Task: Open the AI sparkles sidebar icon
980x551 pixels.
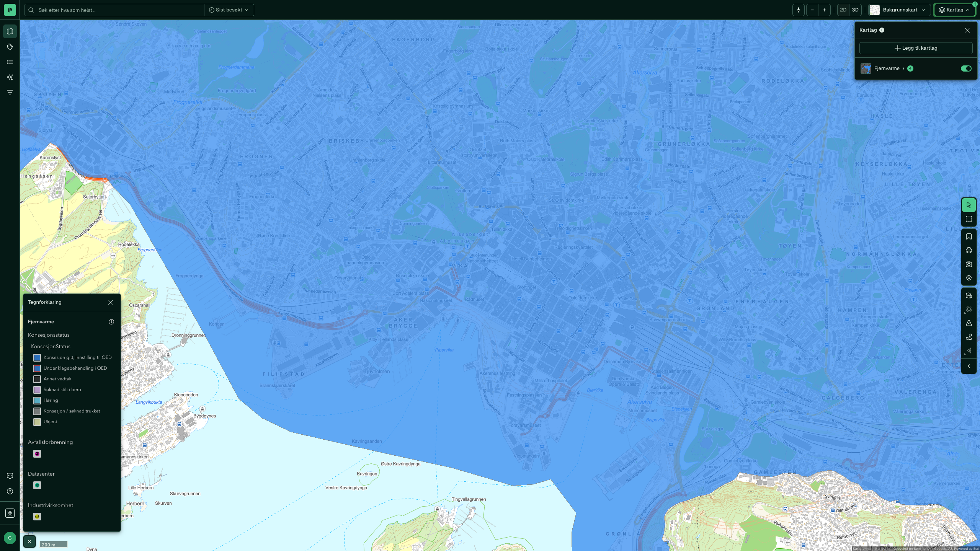Action: [x=10, y=77]
